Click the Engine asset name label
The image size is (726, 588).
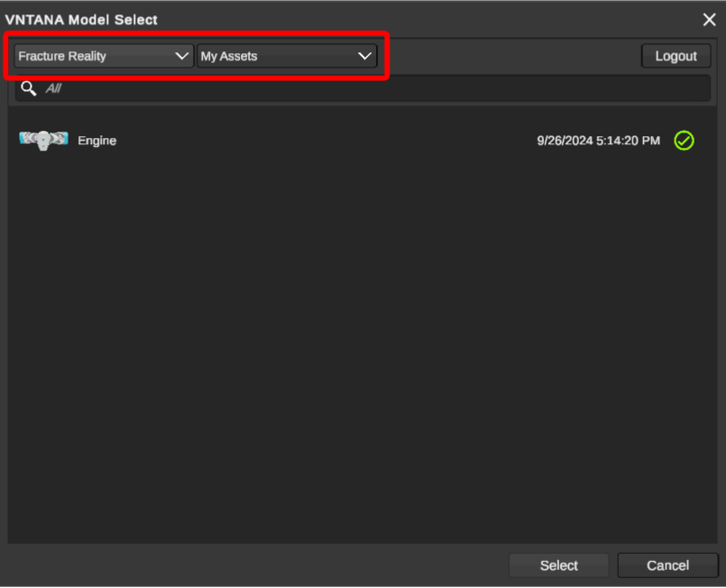coord(96,141)
